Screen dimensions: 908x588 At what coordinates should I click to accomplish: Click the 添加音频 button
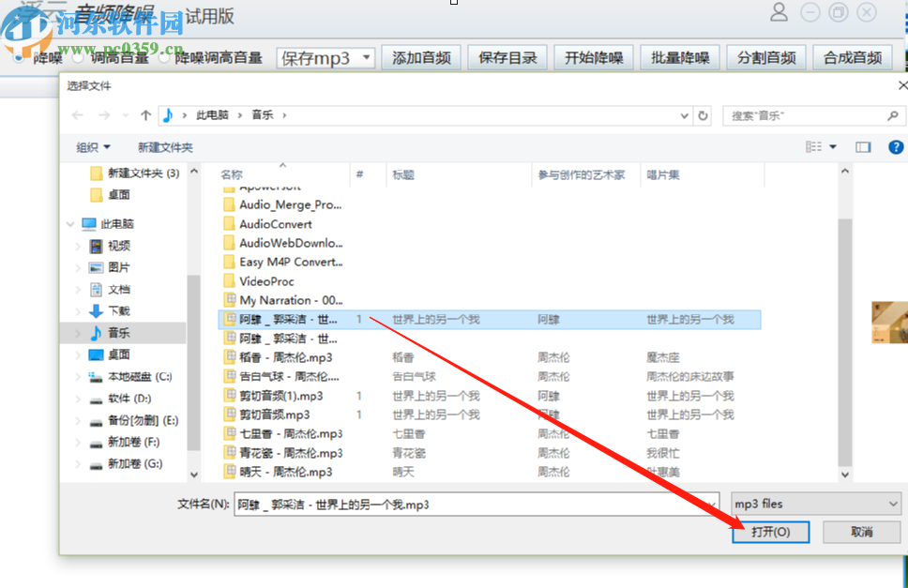coord(421,58)
